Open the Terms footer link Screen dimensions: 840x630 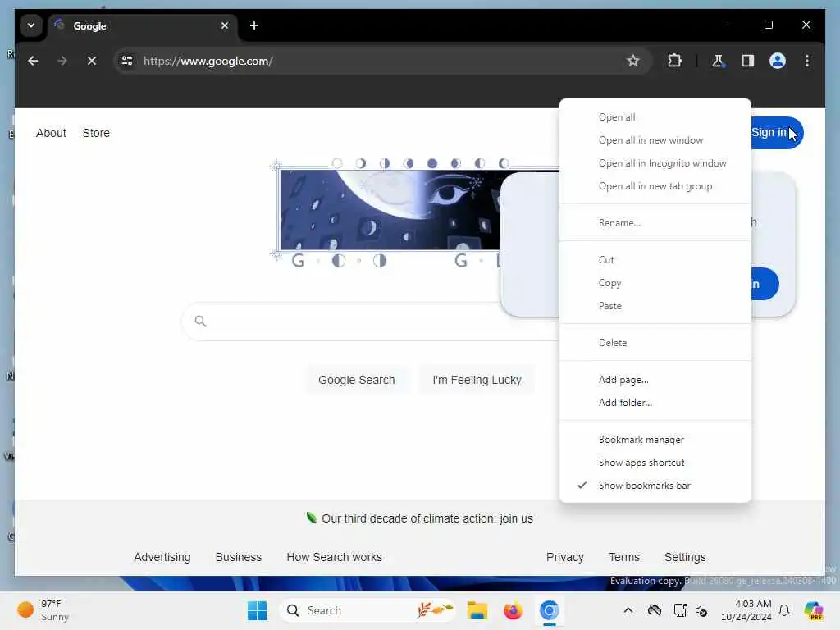[624, 557]
